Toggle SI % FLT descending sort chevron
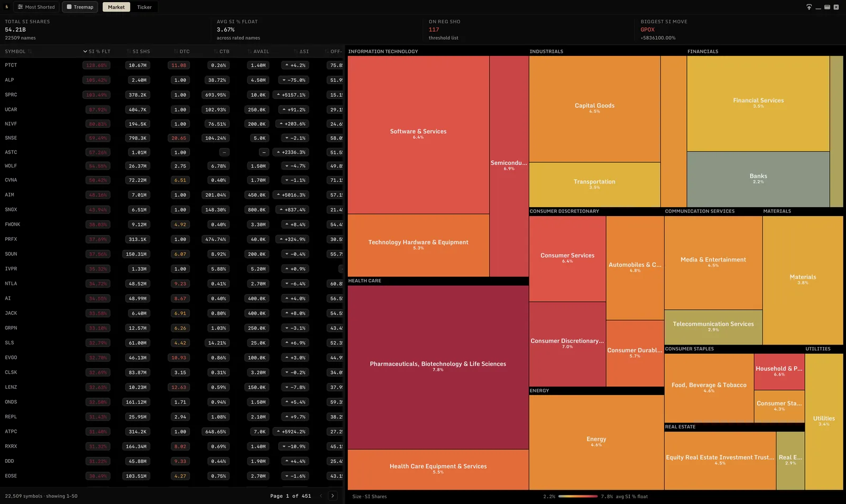846x504 pixels. point(85,51)
